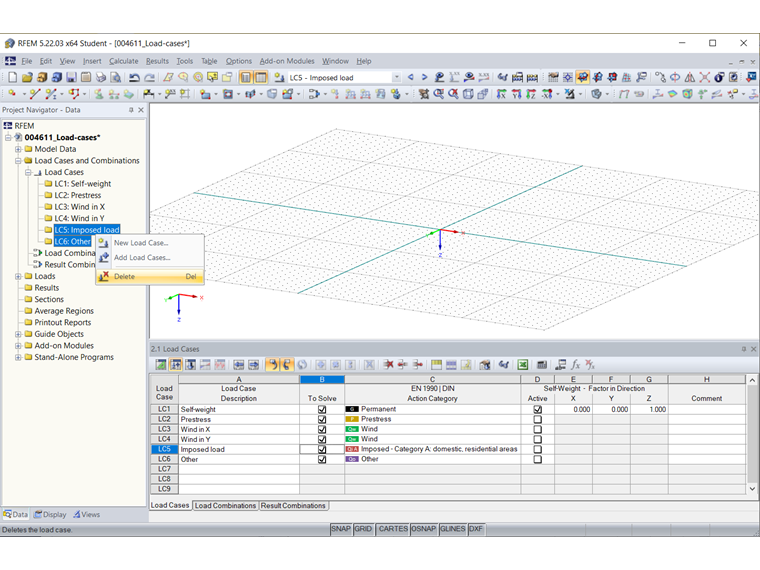Choose Delete in the context menu

150,276
